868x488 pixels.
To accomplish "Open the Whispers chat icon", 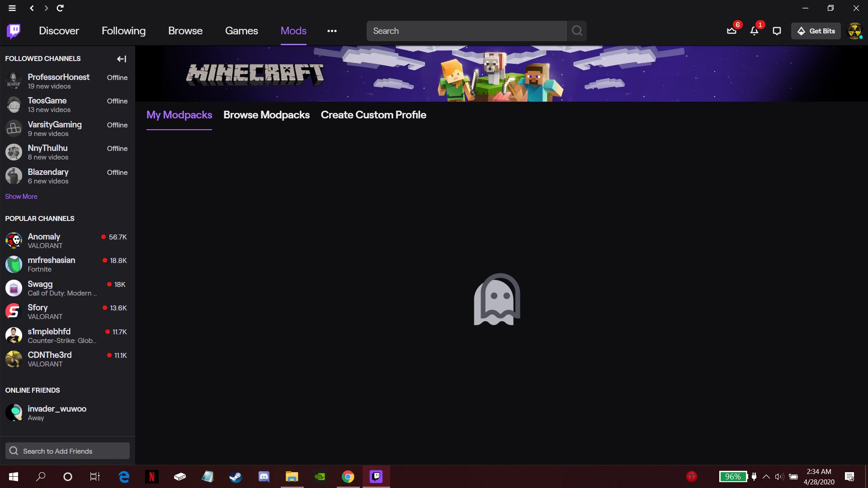I will pos(777,31).
